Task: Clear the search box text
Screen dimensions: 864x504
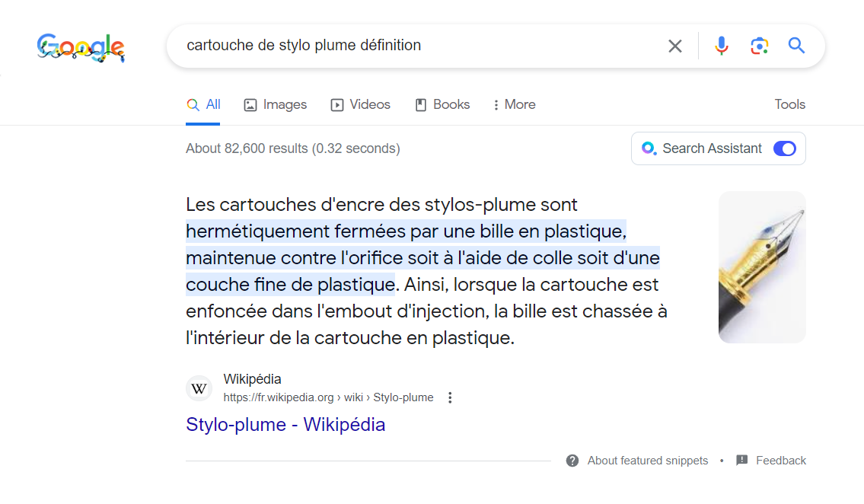Action: [x=674, y=46]
